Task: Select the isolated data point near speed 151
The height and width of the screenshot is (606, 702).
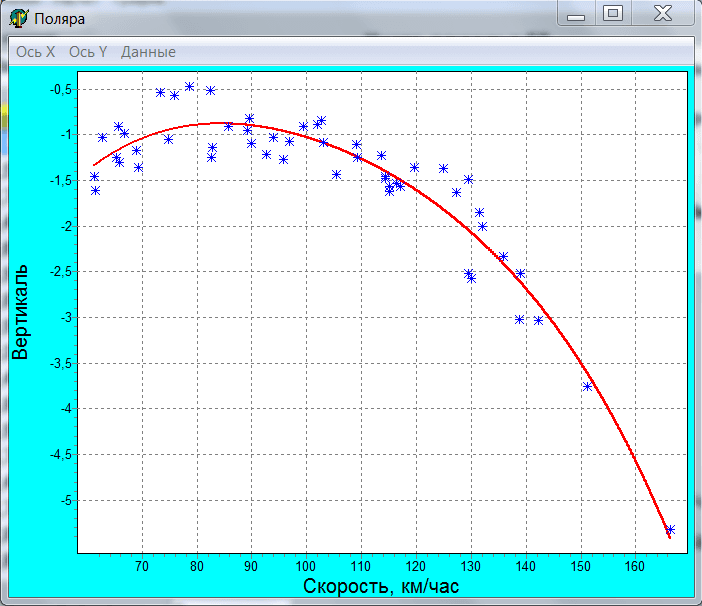Action: tap(587, 386)
